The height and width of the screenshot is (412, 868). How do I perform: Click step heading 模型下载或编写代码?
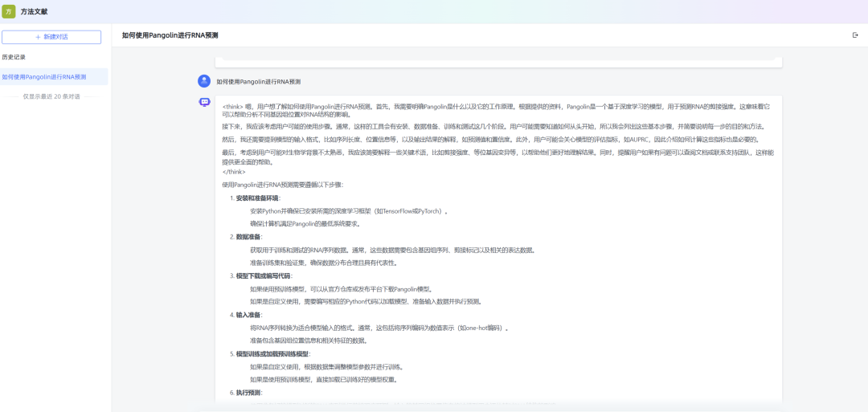264,276
